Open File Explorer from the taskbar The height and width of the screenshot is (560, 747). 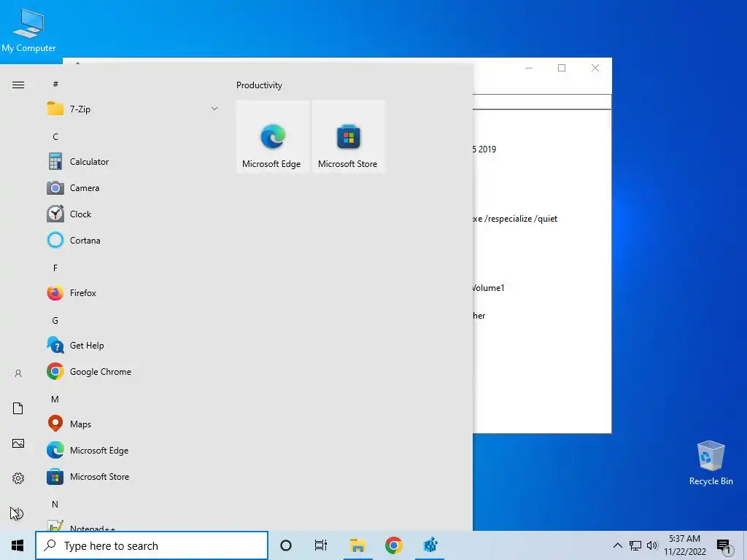pyautogui.click(x=357, y=545)
